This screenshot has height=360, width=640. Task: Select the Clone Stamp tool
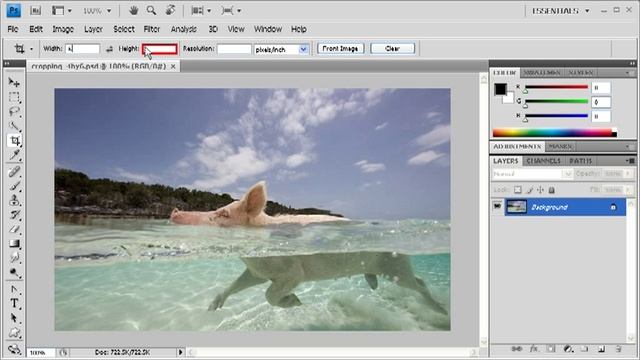click(14, 201)
